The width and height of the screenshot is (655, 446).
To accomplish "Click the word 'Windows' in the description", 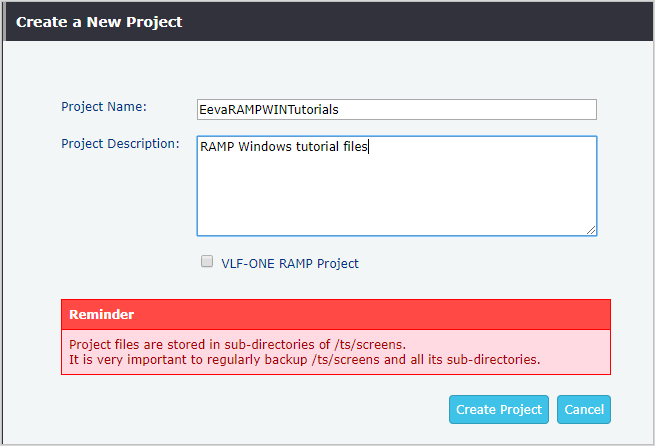I will tap(265, 147).
